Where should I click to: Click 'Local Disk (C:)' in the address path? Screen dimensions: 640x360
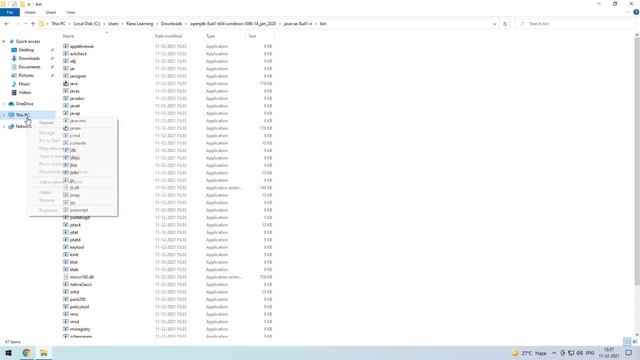pos(87,24)
